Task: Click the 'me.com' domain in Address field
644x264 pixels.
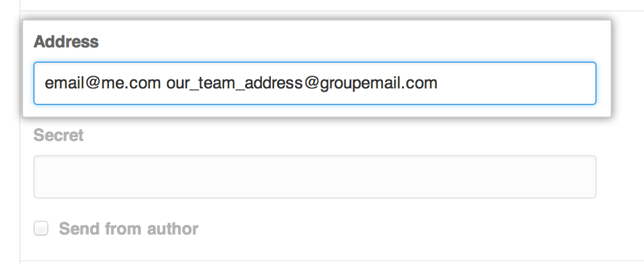Action: [x=138, y=83]
